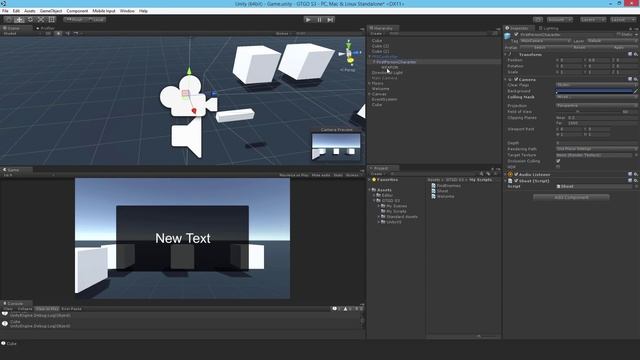
Task: Pick background color with eyedropper icon
Action: [x=635, y=91]
